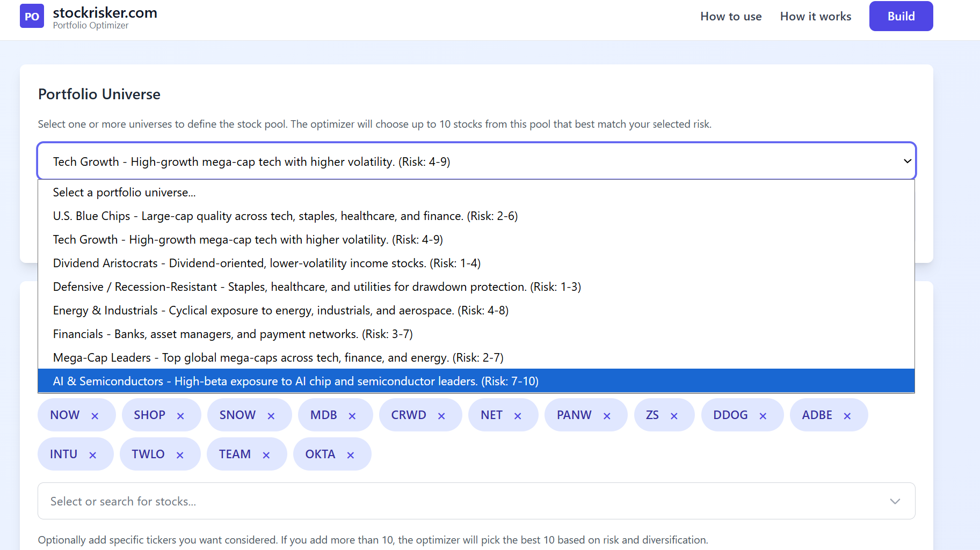The height and width of the screenshot is (550, 980).
Task: Remove the TWLO ticker chip
Action: point(180,454)
